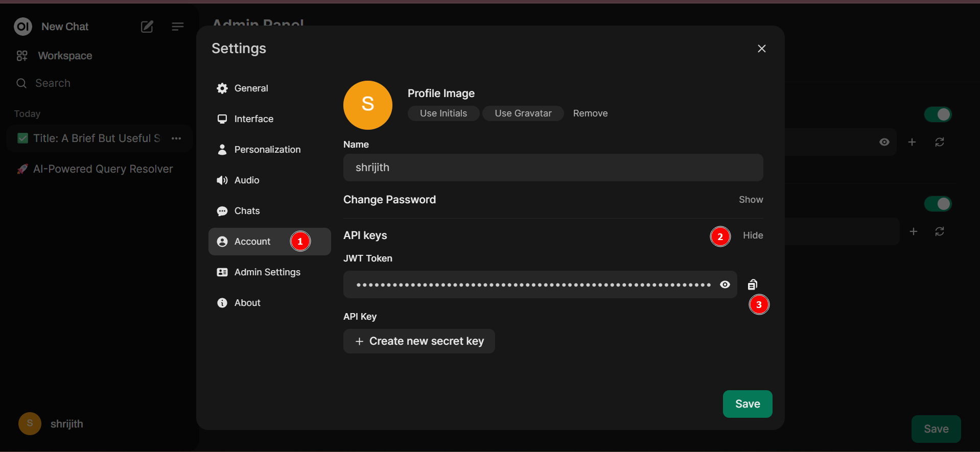This screenshot has width=980, height=452.
Task: Go to the Audio settings tab
Action: click(246, 180)
